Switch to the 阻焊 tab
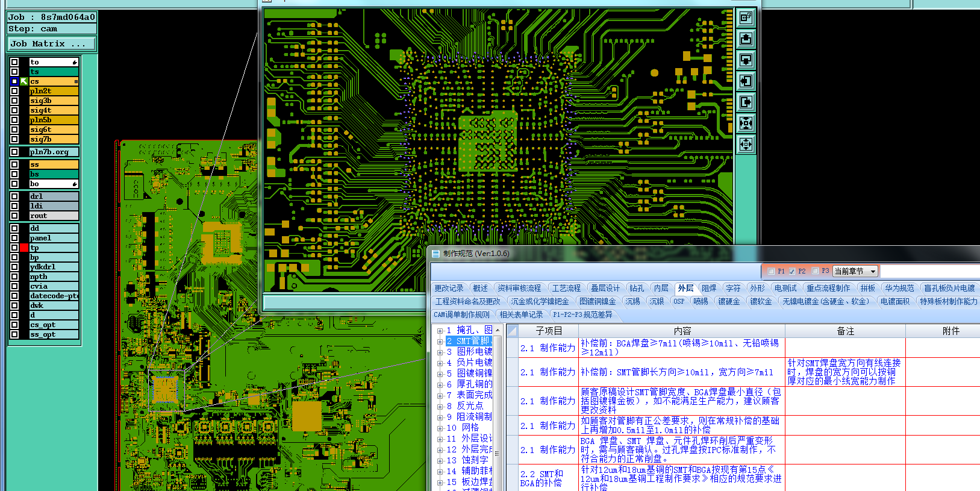980x491 pixels. (x=710, y=289)
